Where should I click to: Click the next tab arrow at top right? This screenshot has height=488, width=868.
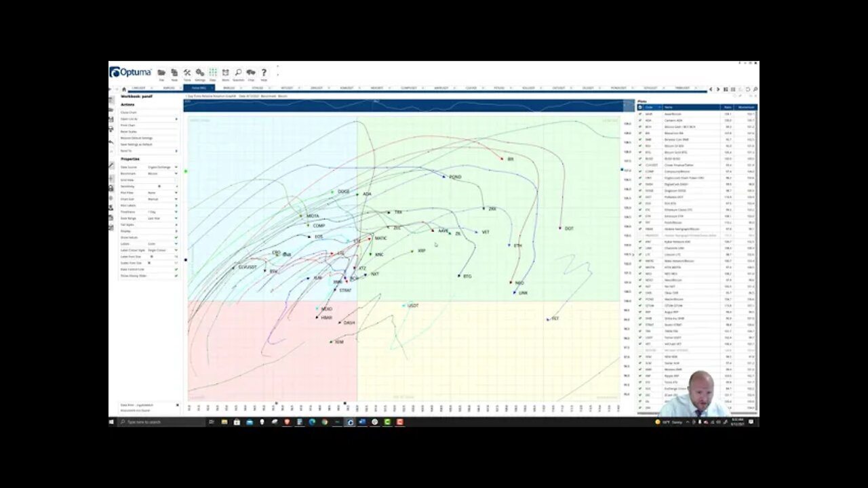coord(718,89)
